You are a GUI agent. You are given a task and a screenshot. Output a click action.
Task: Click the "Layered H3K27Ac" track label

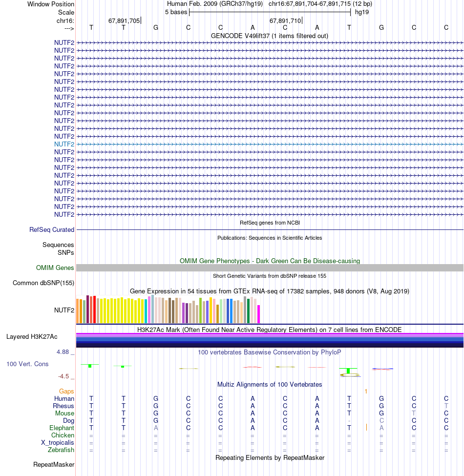(x=32, y=337)
